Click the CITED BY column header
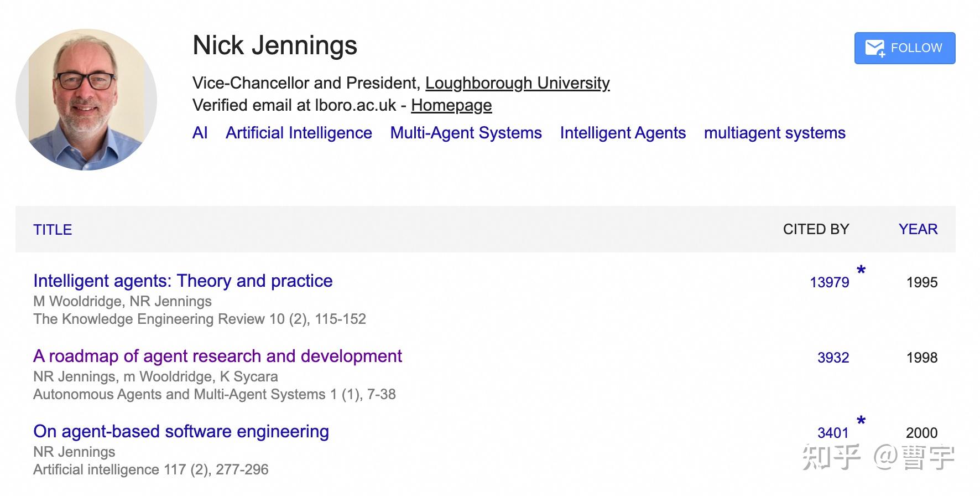980x496 pixels. tap(816, 229)
